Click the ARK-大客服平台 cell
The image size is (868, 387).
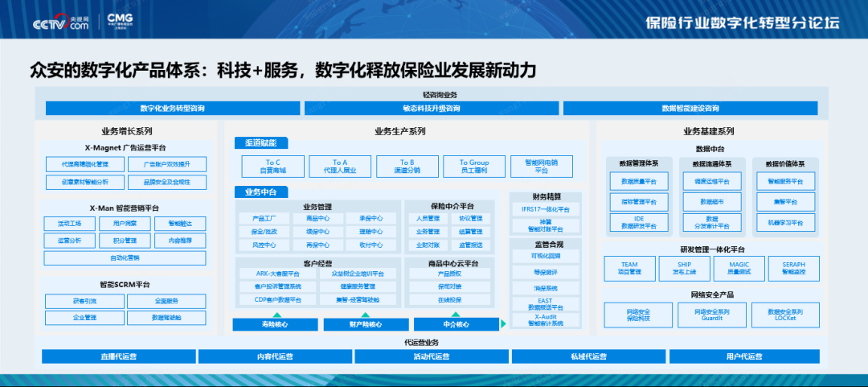278,274
